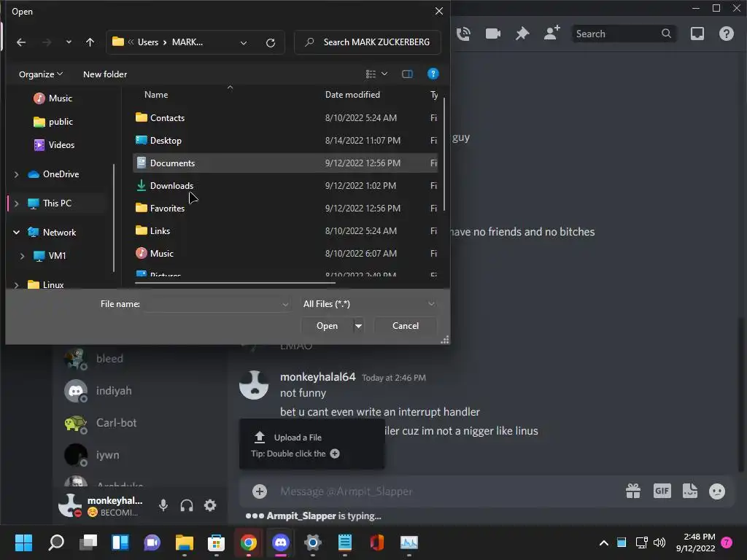Viewport: 747px width, 560px height.
Task: Select the Contacts folder
Action: tap(285, 117)
